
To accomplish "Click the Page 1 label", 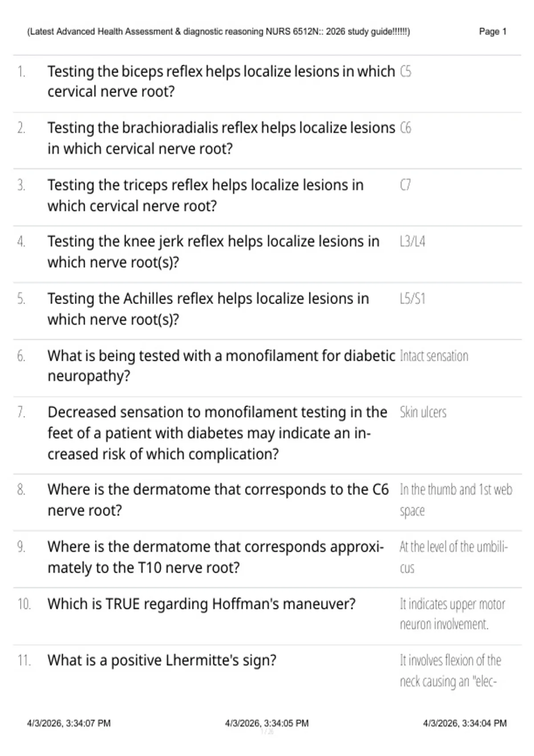I will click(x=493, y=32).
